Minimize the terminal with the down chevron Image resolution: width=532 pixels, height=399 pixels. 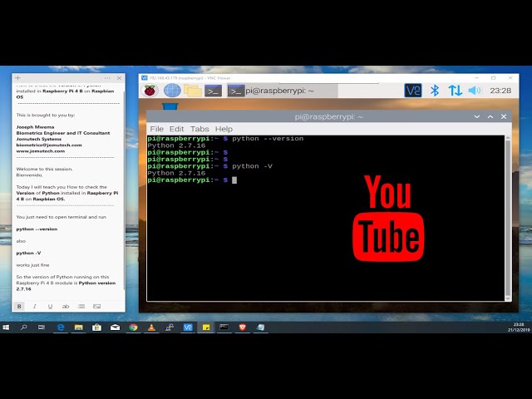[476, 116]
